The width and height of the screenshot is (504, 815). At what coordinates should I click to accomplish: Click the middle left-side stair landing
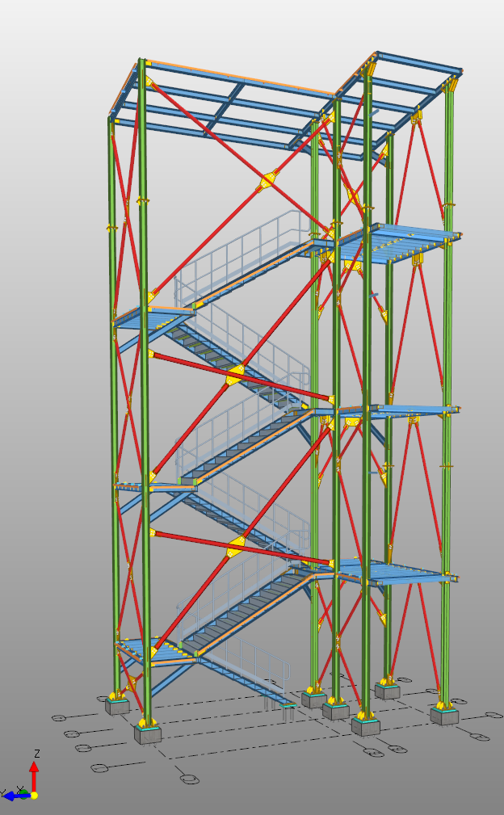pyautogui.click(x=145, y=486)
